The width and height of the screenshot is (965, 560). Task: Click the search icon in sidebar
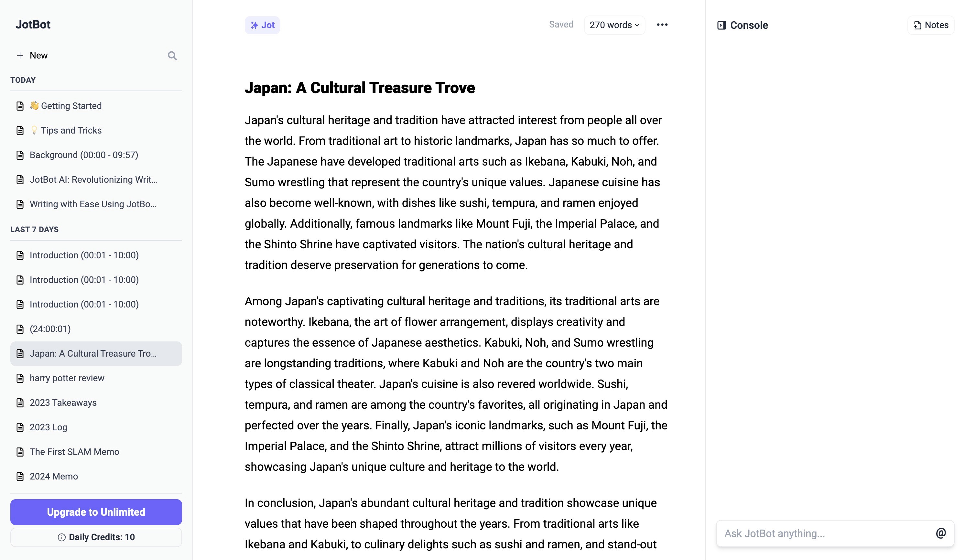pos(172,55)
